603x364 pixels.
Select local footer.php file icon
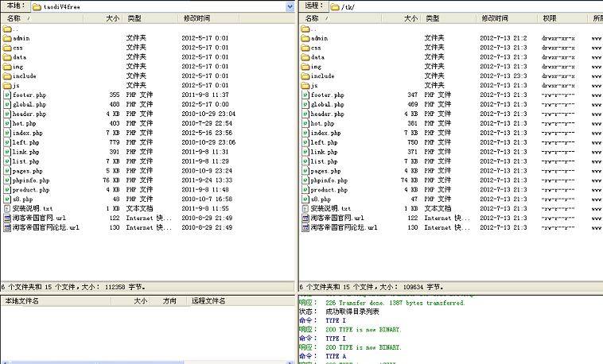(7, 95)
